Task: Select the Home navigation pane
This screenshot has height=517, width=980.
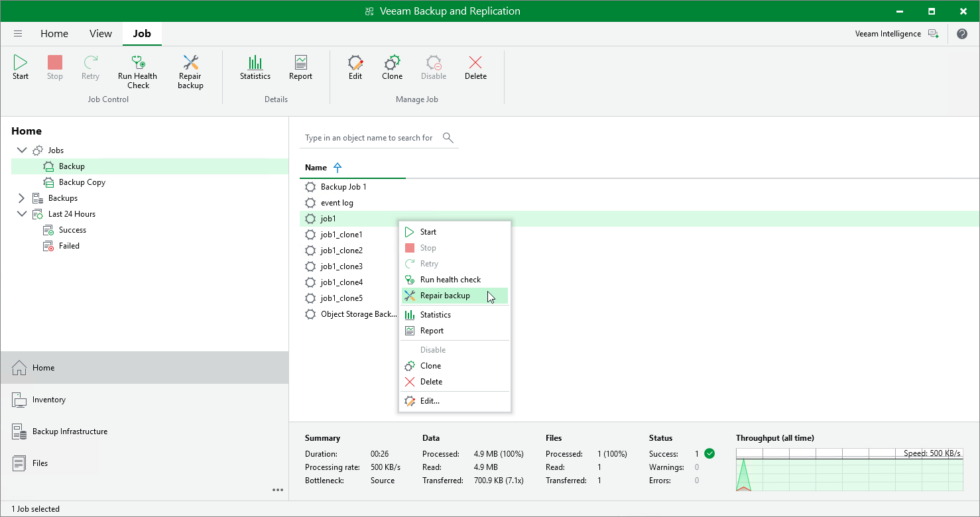Action: tap(145, 367)
